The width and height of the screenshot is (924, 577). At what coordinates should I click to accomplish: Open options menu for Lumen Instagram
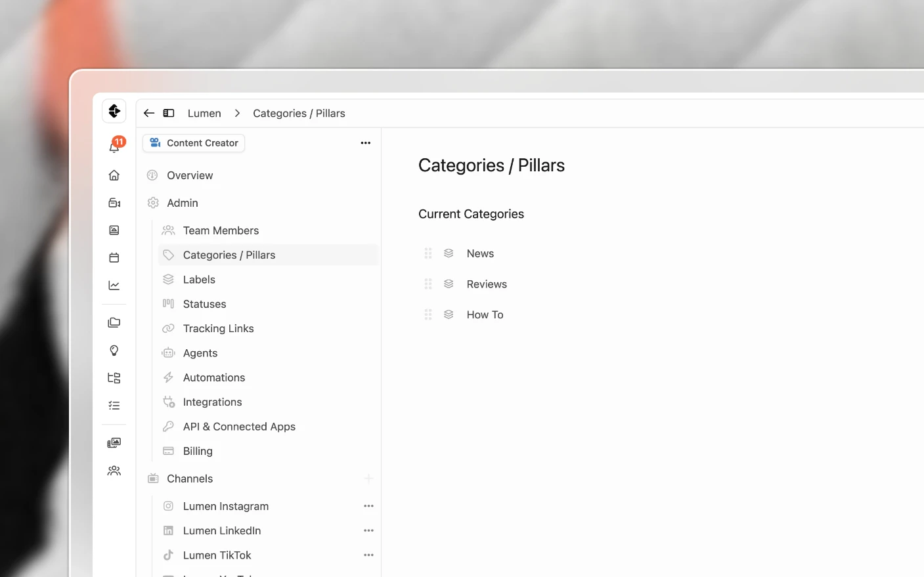point(368,506)
